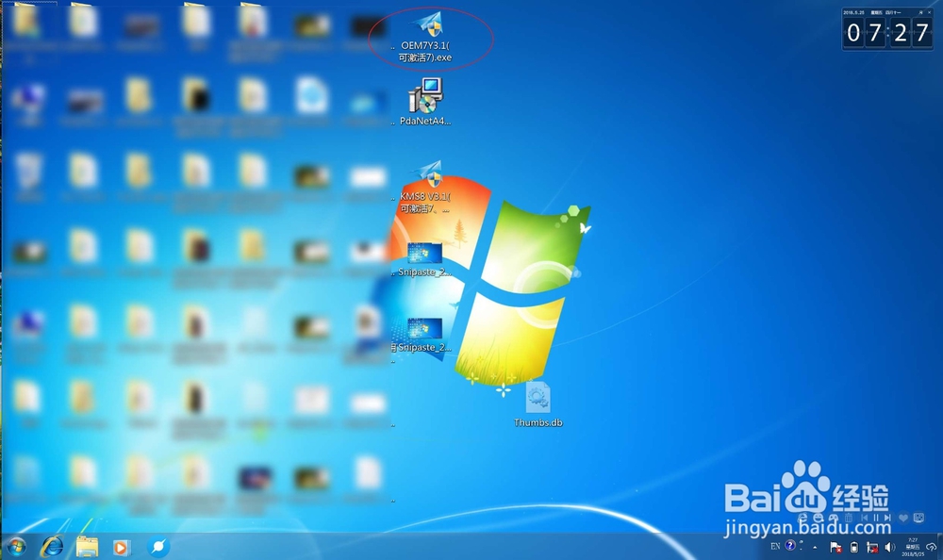Open the Action Center flag icon

[x=835, y=548]
